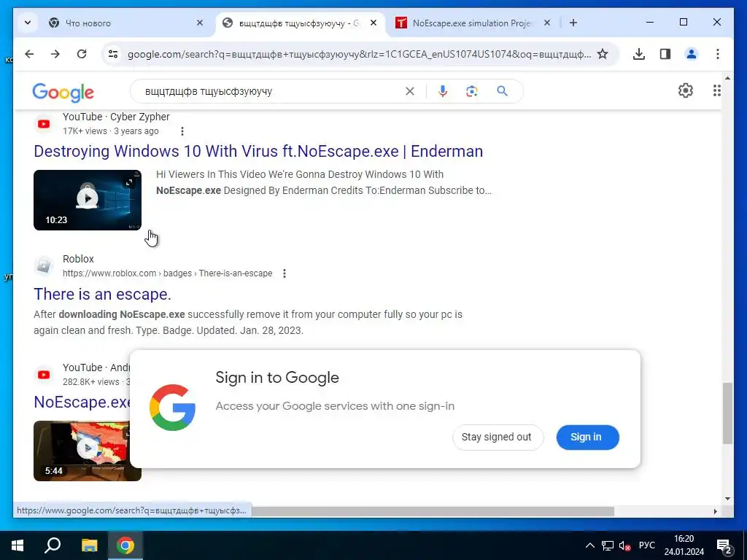747x560 pixels.
Task: Click "Stay signed out" button
Action: (x=498, y=437)
